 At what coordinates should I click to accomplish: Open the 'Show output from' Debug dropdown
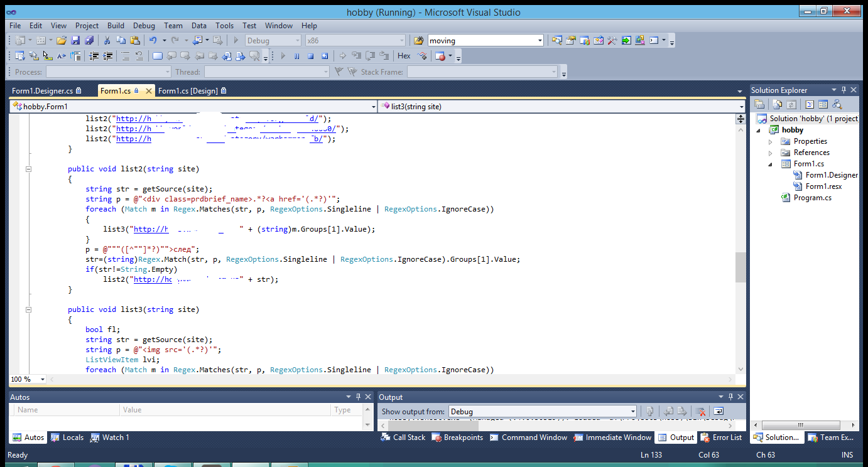click(632, 412)
